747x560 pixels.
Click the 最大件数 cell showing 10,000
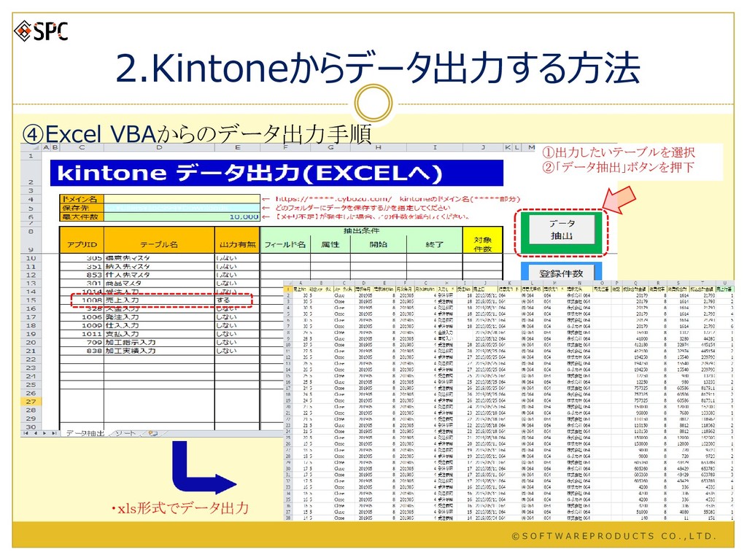pyautogui.click(x=182, y=217)
